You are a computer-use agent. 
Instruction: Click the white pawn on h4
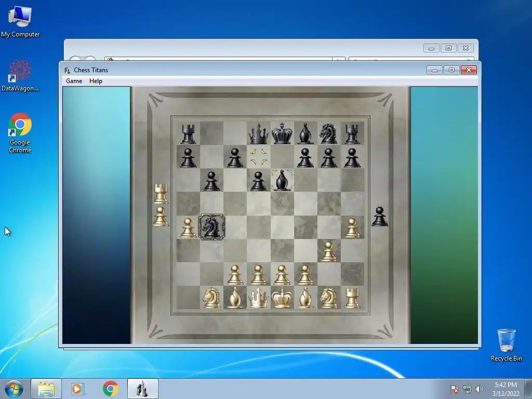[352, 228]
